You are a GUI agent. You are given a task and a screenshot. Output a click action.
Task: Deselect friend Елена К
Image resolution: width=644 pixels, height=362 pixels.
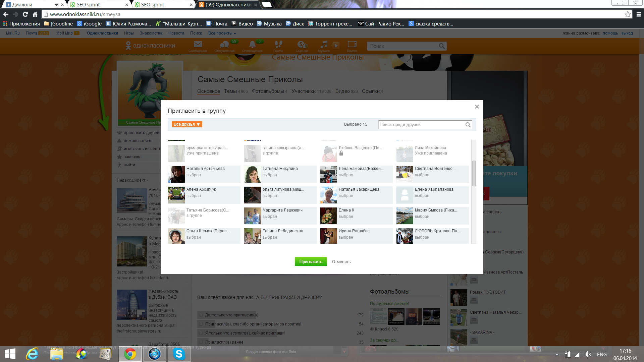tap(356, 216)
